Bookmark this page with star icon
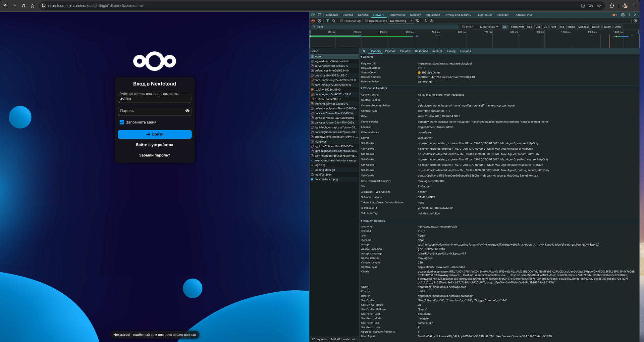 [x=599, y=6]
